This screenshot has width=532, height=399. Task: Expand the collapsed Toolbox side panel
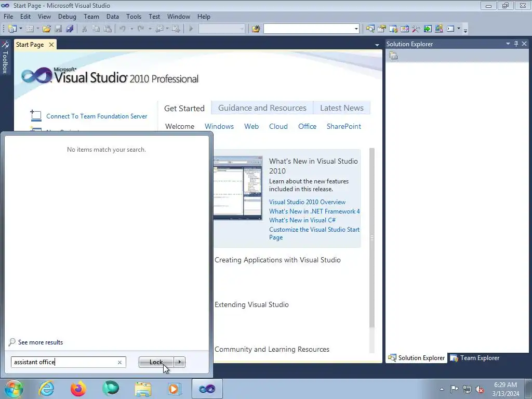point(5,57)
